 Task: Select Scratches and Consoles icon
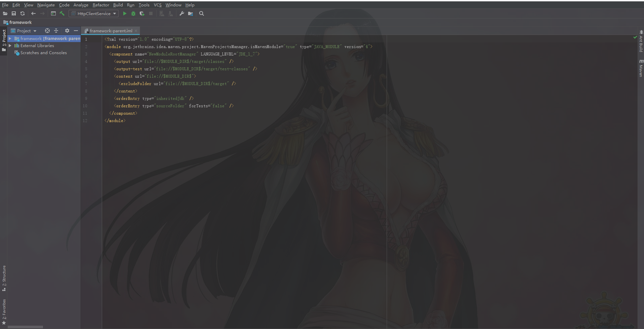click(x=16, y=52)
